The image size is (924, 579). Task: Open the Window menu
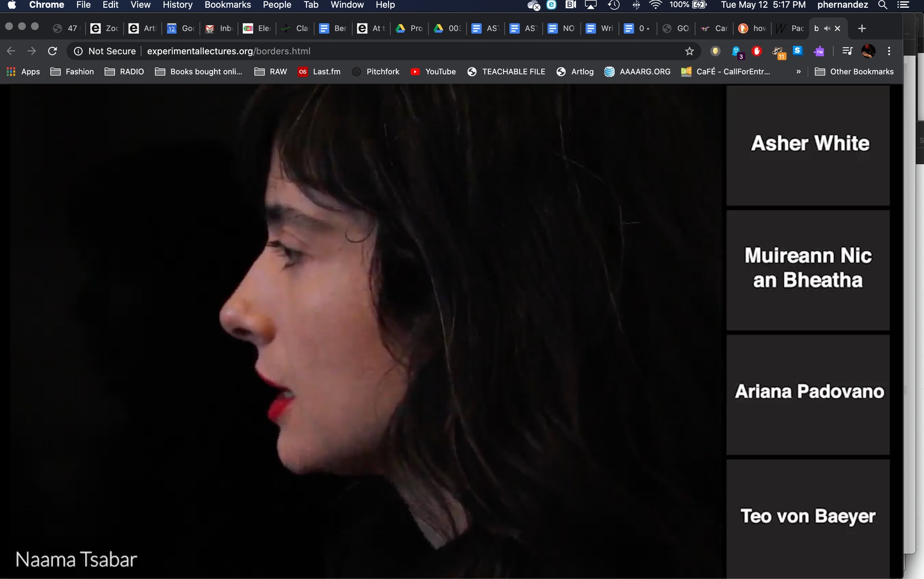tap(347, 5)
